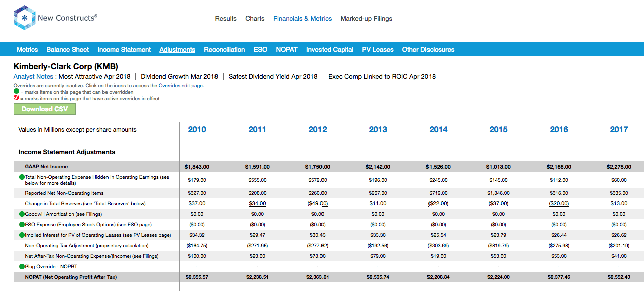Click 'Dividend Growth Mar 2018' analyst note
This screenshot has width=644, height=291.
point(179,77)
